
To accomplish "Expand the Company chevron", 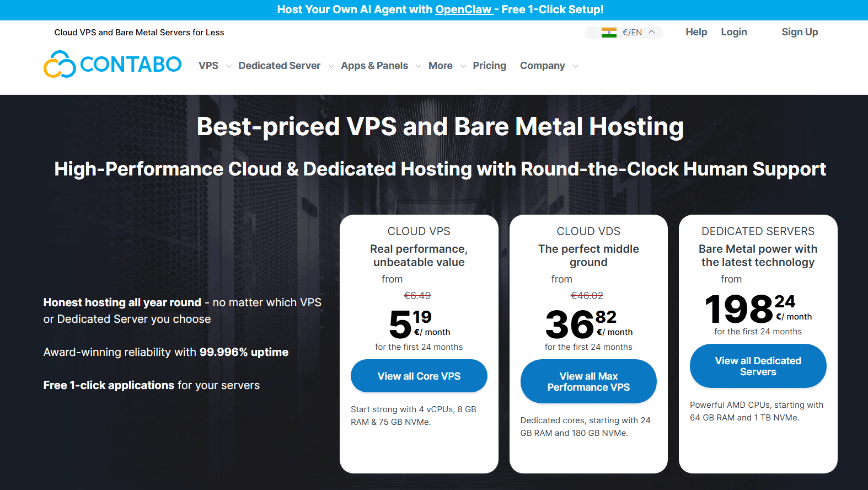I will coord(576,66).
